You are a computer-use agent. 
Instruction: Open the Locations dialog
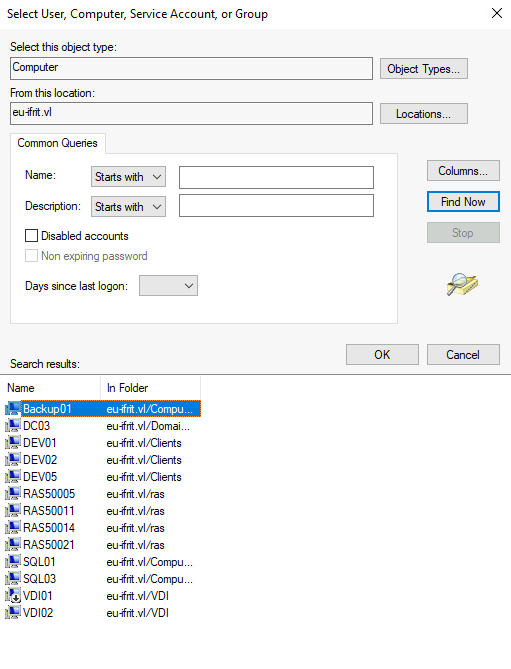tap(424, 113)
